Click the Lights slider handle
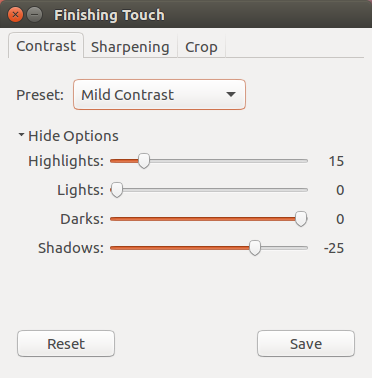 [117, 190]
